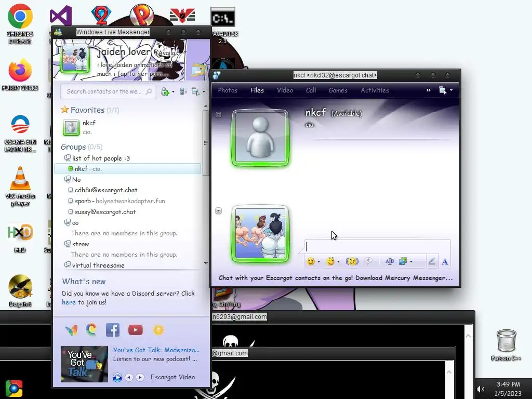The height and width of the screenshot is (399, 532).
Task: Open the Games tab in chat window
Action: pyautogui.click(x=338, y=90)
